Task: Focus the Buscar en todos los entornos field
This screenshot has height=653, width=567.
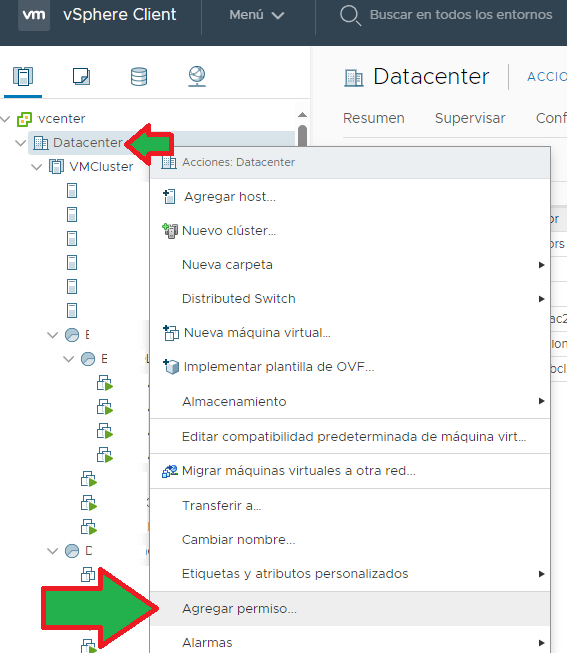Action: (x=461, y=15)
